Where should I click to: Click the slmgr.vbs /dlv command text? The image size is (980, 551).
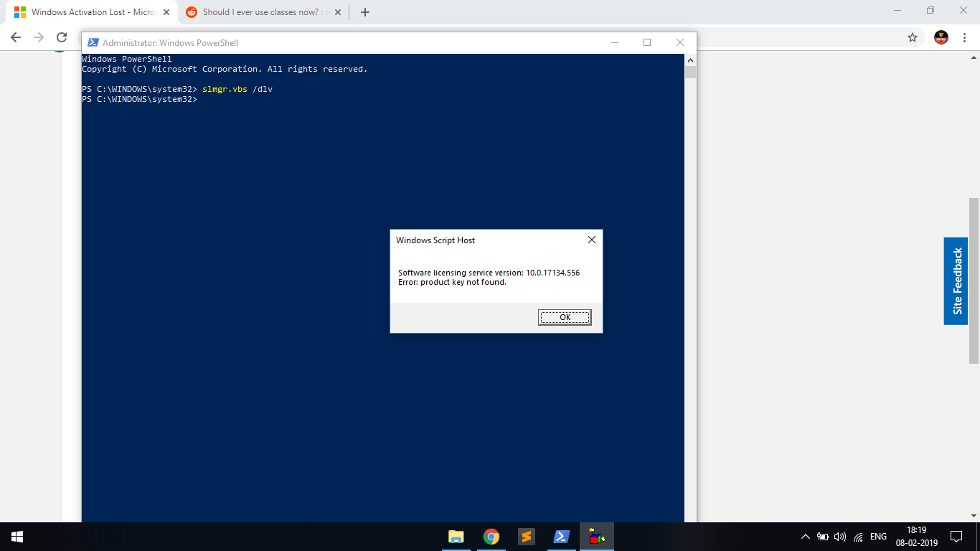[x=237, y=89]
